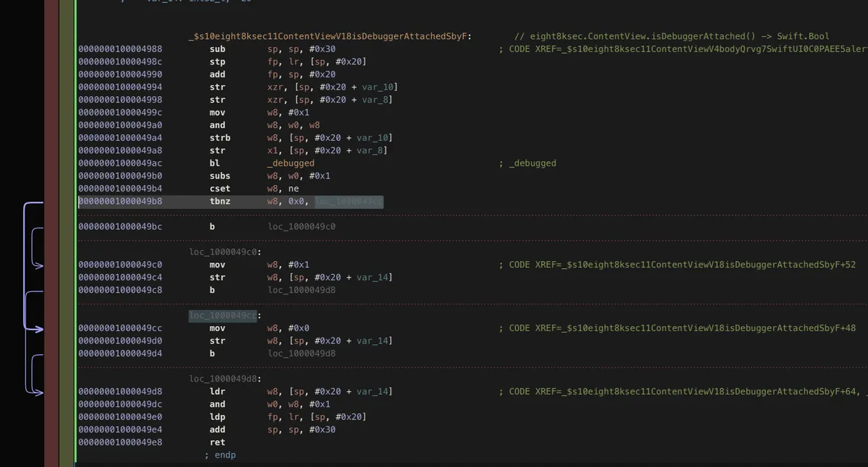This screenshot has height=467, width=868.
Task: Select the loc_1000049c0 label line
Action: pos(225,252)
